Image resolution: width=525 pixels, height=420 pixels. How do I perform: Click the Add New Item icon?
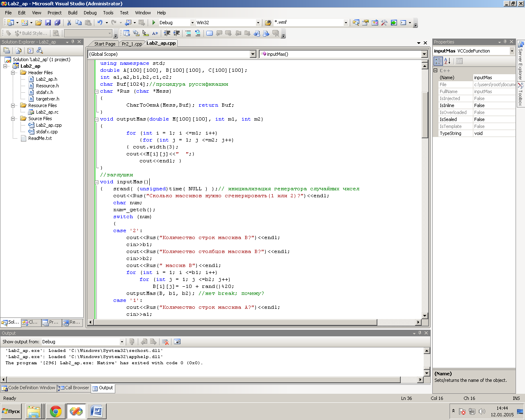(x=25, y=23)
